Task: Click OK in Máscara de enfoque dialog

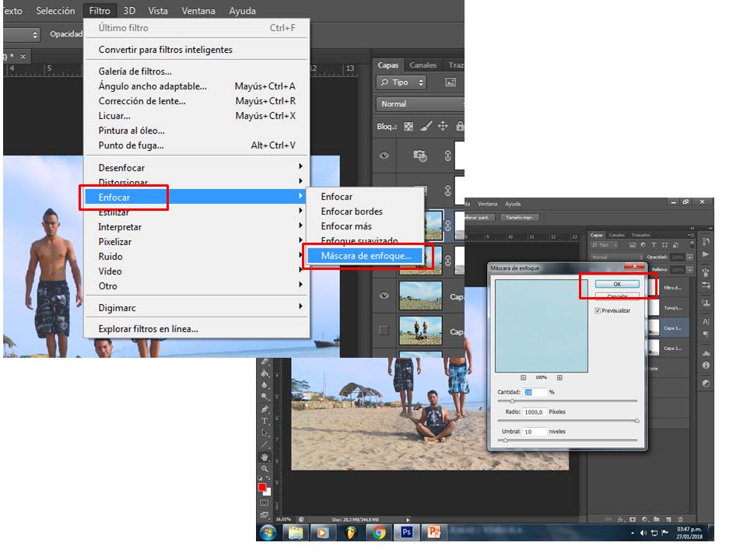Action: [x=617, y=285]
